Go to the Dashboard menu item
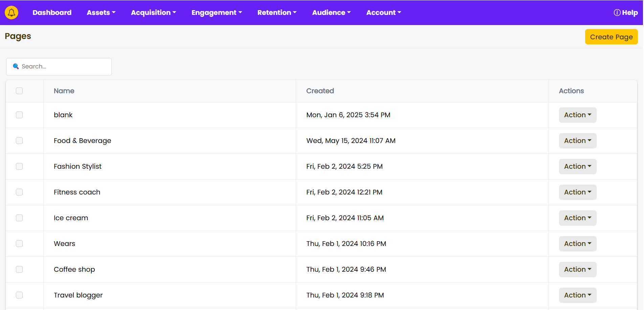This screenshot has width=644, height=310. tap(52, 13)
